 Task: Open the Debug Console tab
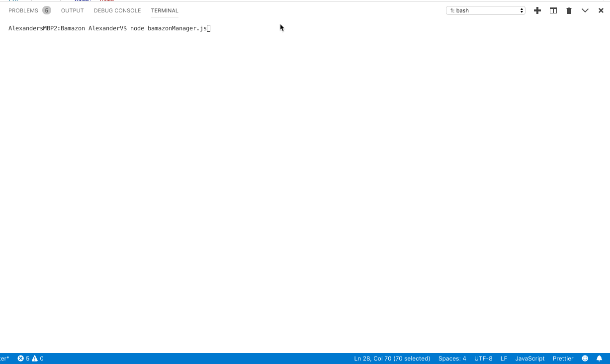(117, 10)
